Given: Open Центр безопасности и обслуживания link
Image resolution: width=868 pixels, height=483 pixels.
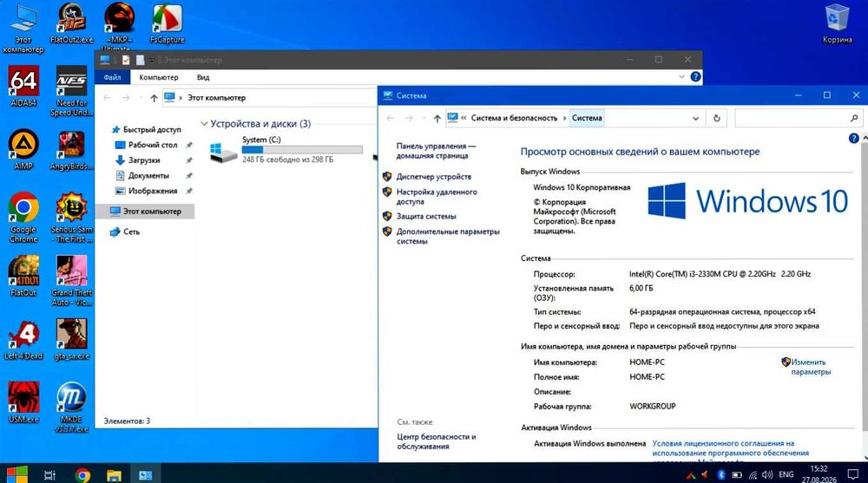Looking at the screenshot, I should (x=437, y=441).
